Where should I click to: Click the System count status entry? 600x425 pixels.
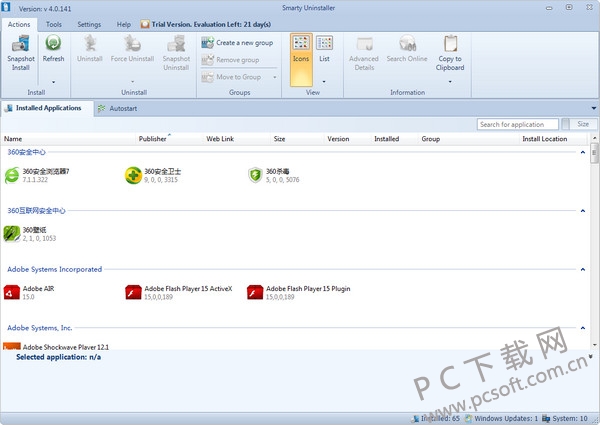click(565, 418)
